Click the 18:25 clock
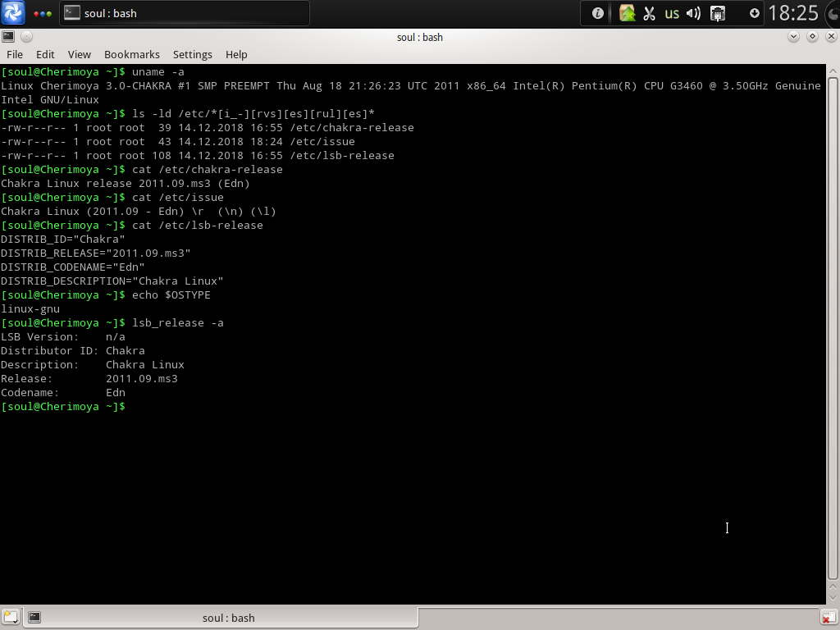840x630 pixels. click(793, 13)
